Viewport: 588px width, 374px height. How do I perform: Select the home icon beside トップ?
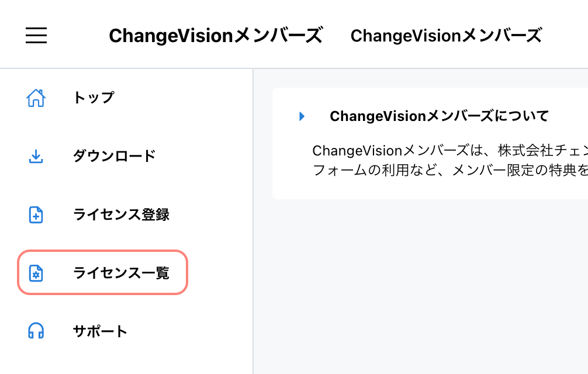pyautogui.click(x=36, y=98)
